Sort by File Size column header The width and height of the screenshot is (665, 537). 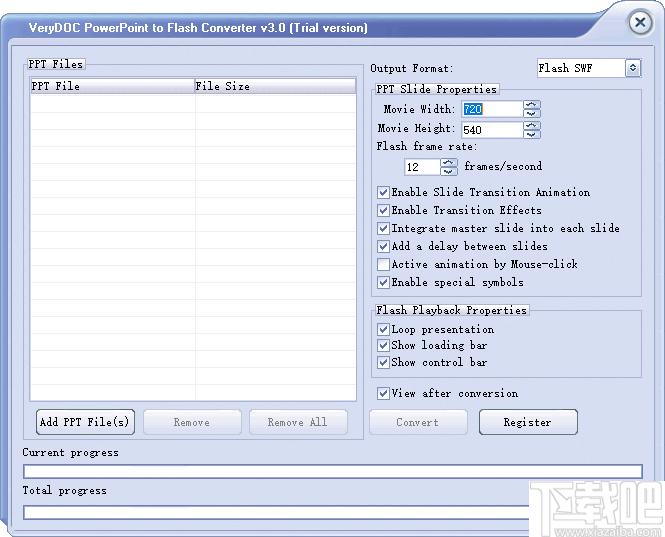pos(275,86)
